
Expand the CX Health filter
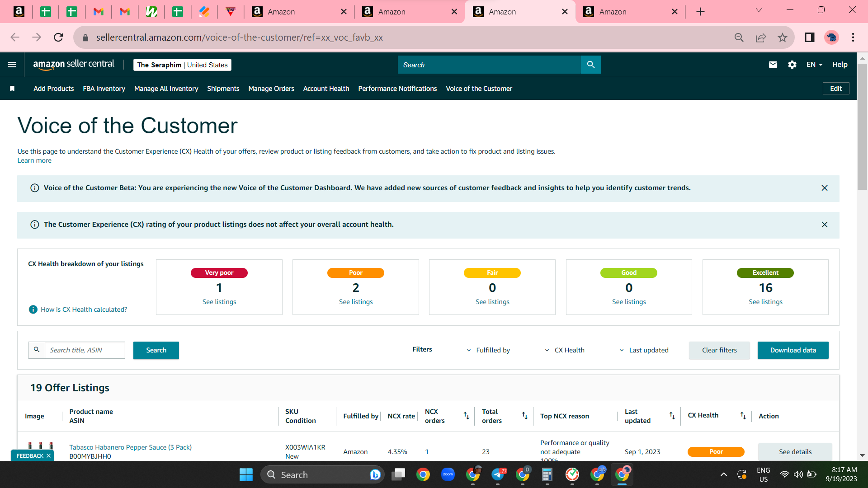[565, 350]
